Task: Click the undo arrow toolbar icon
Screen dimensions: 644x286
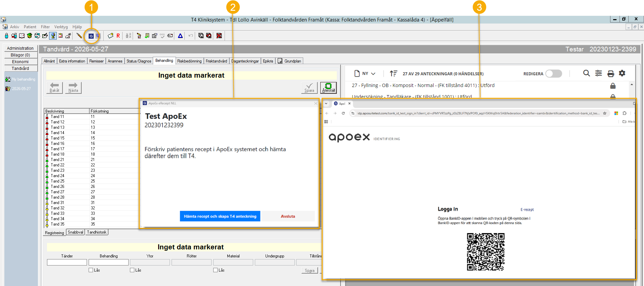Action: [191, 36]
